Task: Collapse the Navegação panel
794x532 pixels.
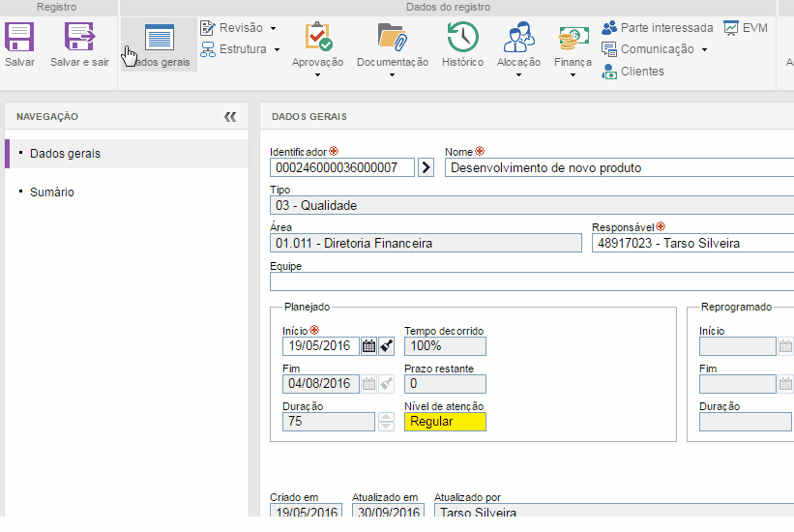Action: (x=230, y=117)
